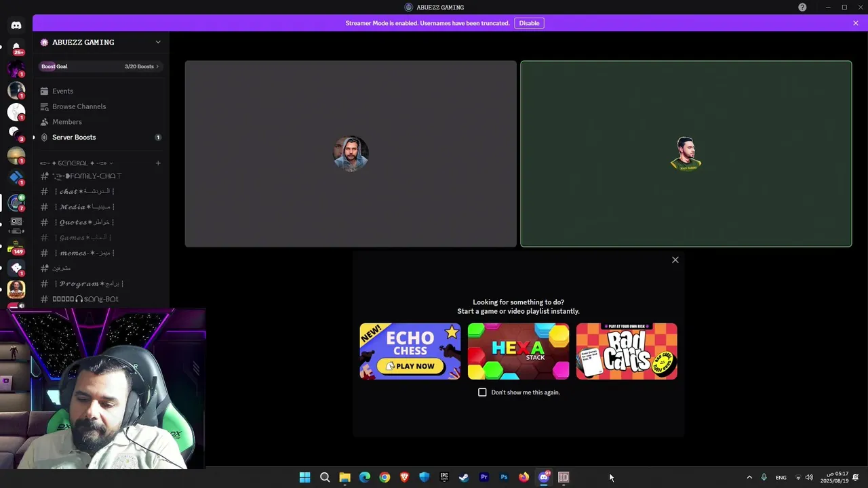This screenshot has height=488, width=868.
Task: Check Don't show me this again
Action: coord(482,392)
